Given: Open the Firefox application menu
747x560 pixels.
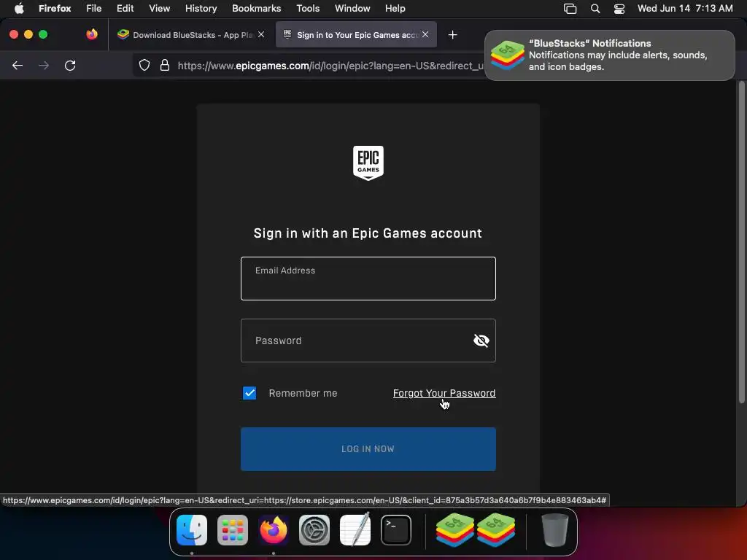Looking at the screenshot, I should [x=55, y=8].
